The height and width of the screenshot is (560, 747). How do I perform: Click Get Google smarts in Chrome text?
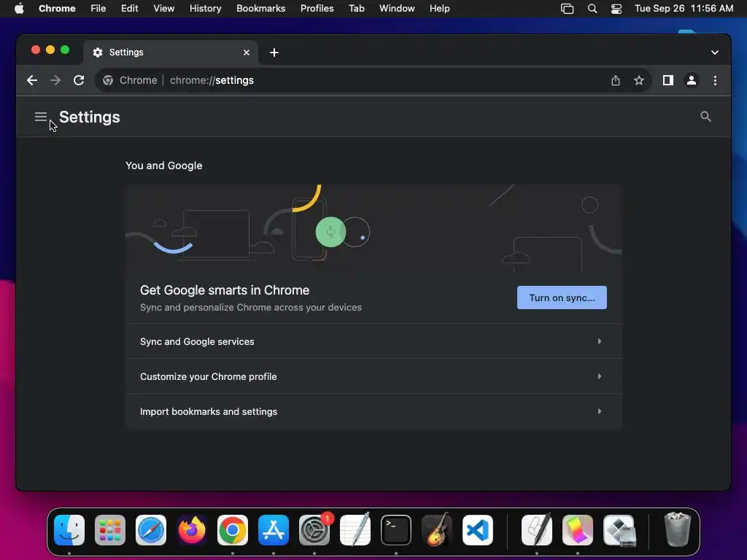[x=225, y=290]
